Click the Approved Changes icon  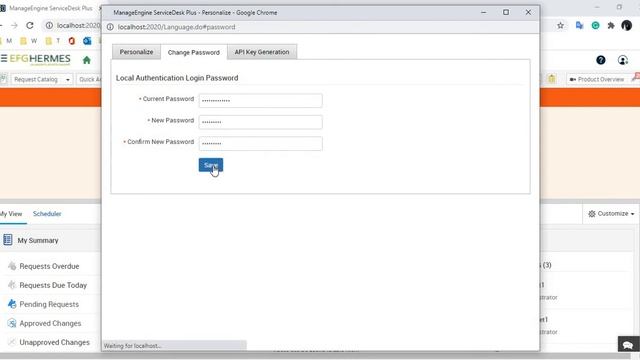click(x=12, y=323)
